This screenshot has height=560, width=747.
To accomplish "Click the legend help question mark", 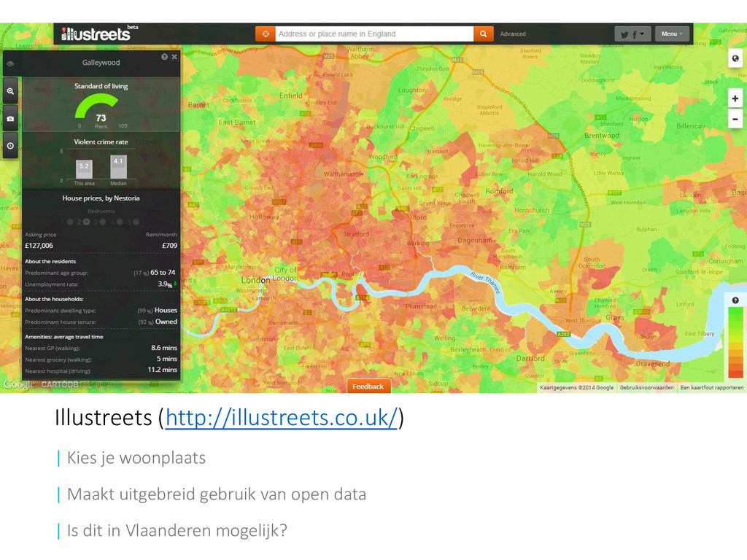I will point(735,300).
